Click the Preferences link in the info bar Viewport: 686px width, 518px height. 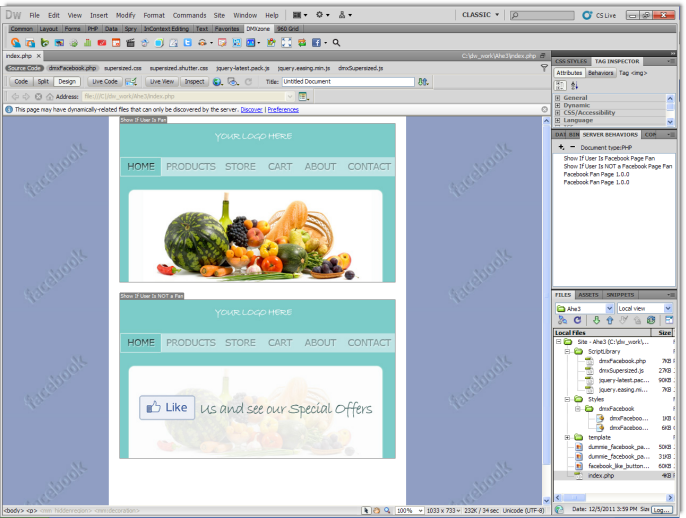click(283, 110)
